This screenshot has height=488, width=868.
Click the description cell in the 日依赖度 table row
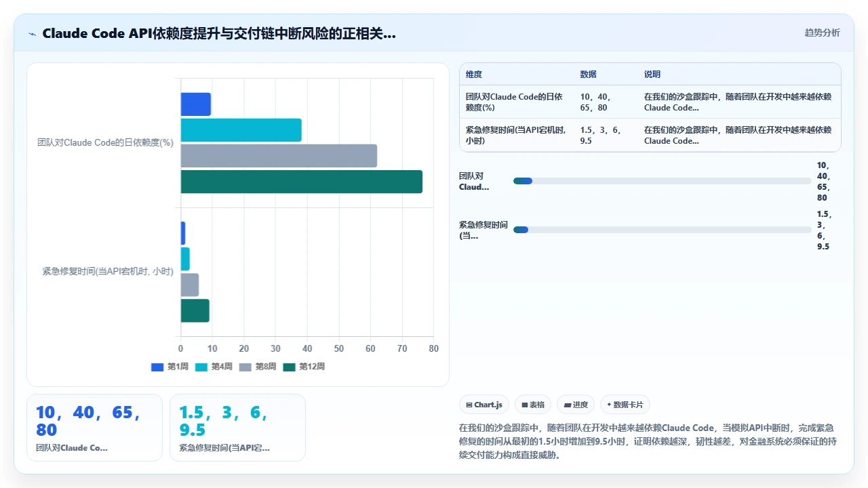[738, 102]
